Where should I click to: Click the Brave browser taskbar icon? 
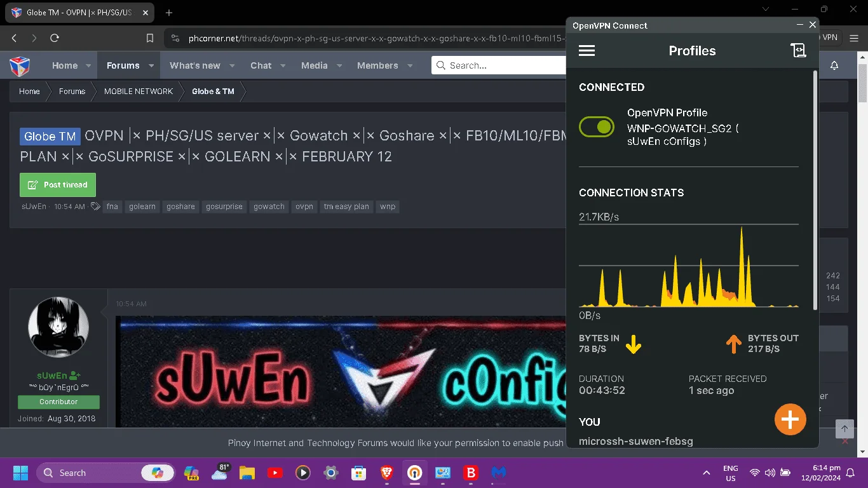[x=386, y=473]
